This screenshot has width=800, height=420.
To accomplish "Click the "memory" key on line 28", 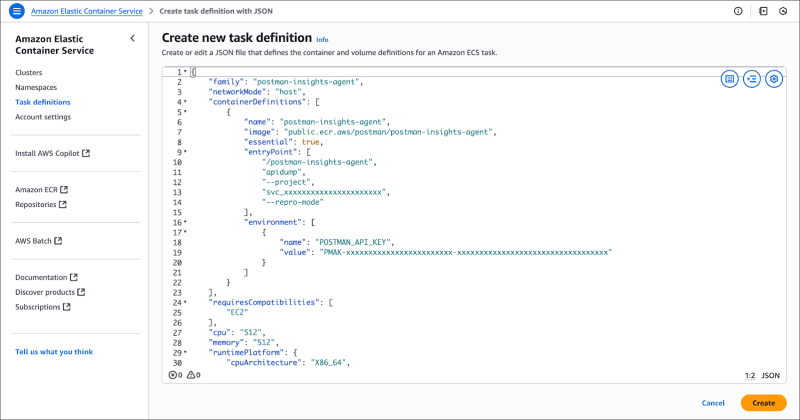I will (x=226, y=342).
